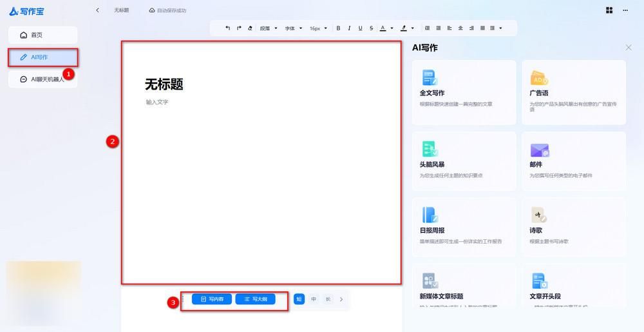Click the 新媒体文章标题 card title
644x332 pixels.
coord(442,297)
